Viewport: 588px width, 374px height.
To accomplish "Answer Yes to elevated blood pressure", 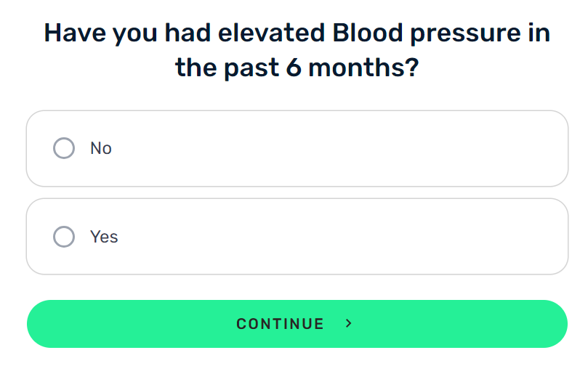I will pyautogui.click(x=297, y=237).
